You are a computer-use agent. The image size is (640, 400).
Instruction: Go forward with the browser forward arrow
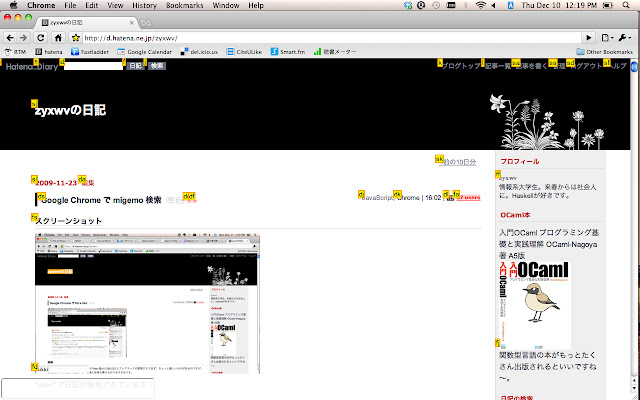pos(24,38)
